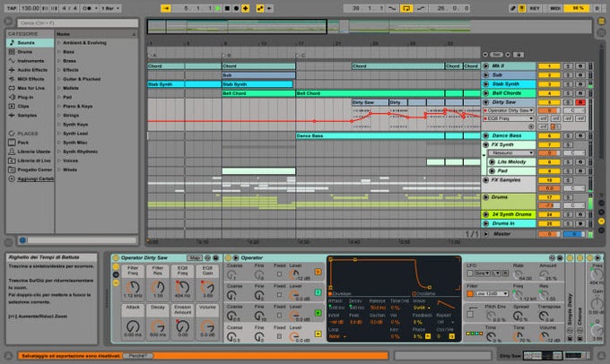Click the Filter Freq macro knob
Viewport: 610px width, 364px height.
133,288
